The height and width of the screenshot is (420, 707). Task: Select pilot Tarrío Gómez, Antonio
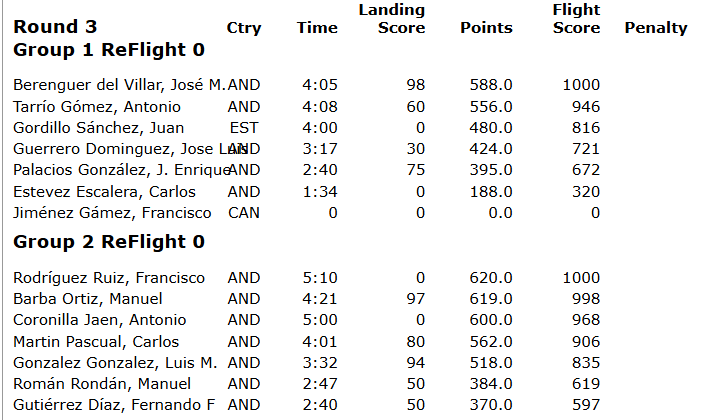97,107
